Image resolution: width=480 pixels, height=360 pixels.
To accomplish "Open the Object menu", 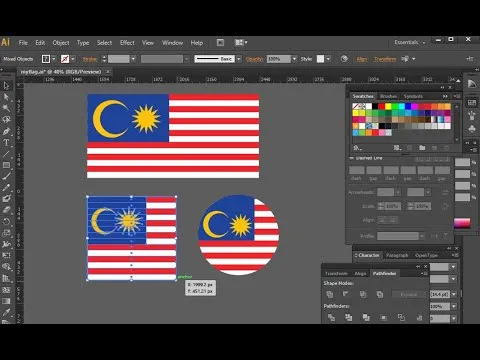I will point(61,43).
